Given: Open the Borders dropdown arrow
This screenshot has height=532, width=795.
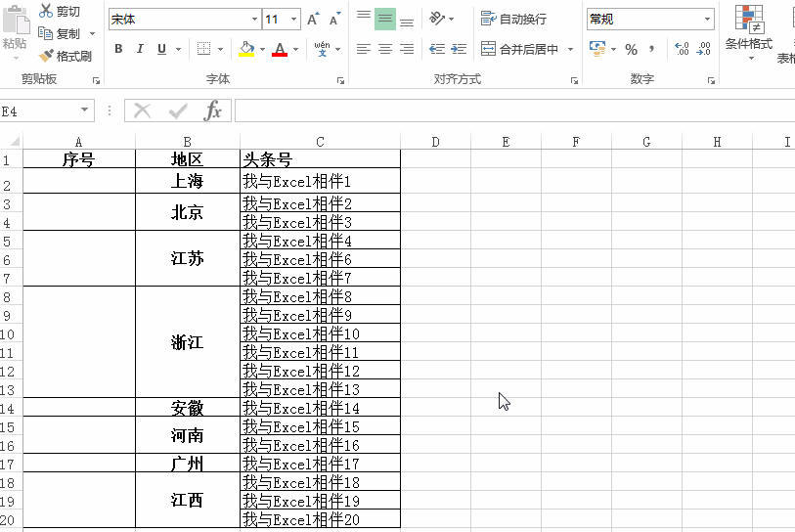Looking at the screenshot, I should tap(221, 49).
